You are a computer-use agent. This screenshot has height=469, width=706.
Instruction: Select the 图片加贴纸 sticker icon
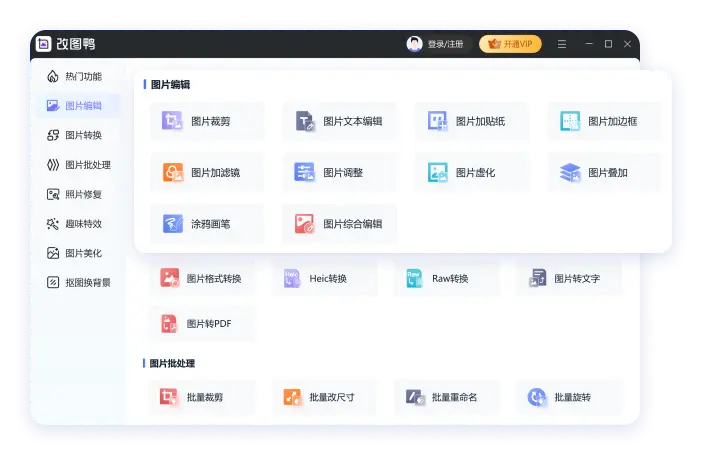point(437,121)
